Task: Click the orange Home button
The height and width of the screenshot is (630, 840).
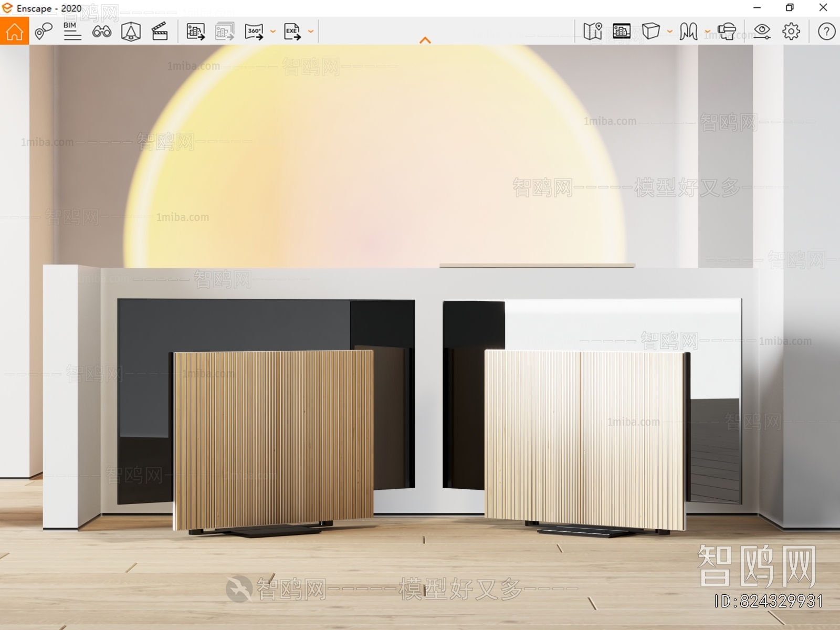Action: [14, 31]
